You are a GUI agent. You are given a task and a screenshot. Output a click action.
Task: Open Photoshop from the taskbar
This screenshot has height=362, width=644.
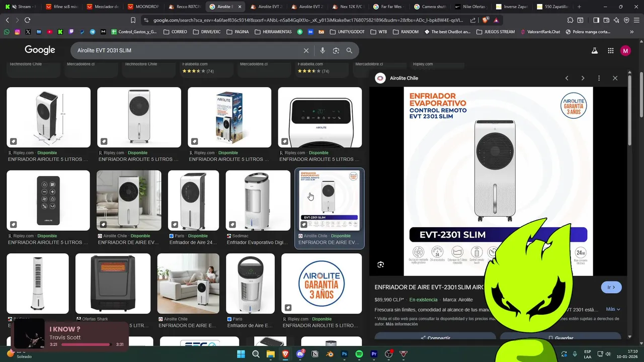pos(345,354)
